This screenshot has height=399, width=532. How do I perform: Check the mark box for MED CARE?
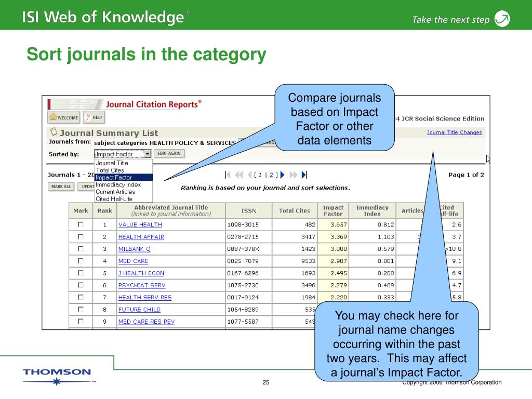(81, 261)
